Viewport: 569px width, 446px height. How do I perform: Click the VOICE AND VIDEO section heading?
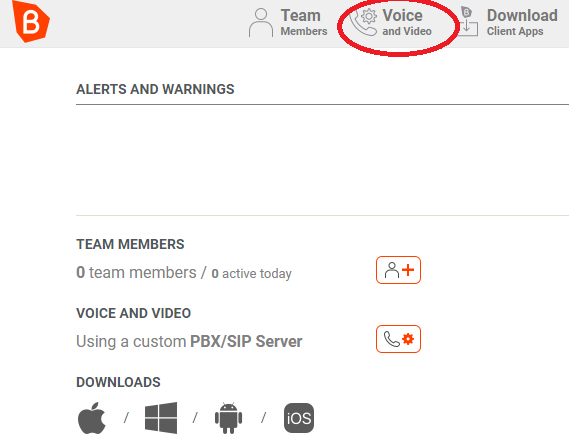pyautogui.click(x=134, y=313)
